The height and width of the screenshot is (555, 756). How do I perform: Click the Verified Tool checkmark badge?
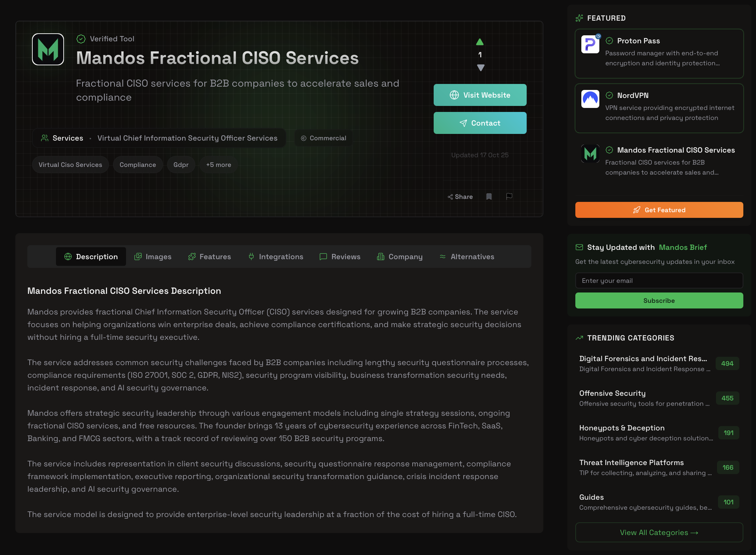(81, 39)
